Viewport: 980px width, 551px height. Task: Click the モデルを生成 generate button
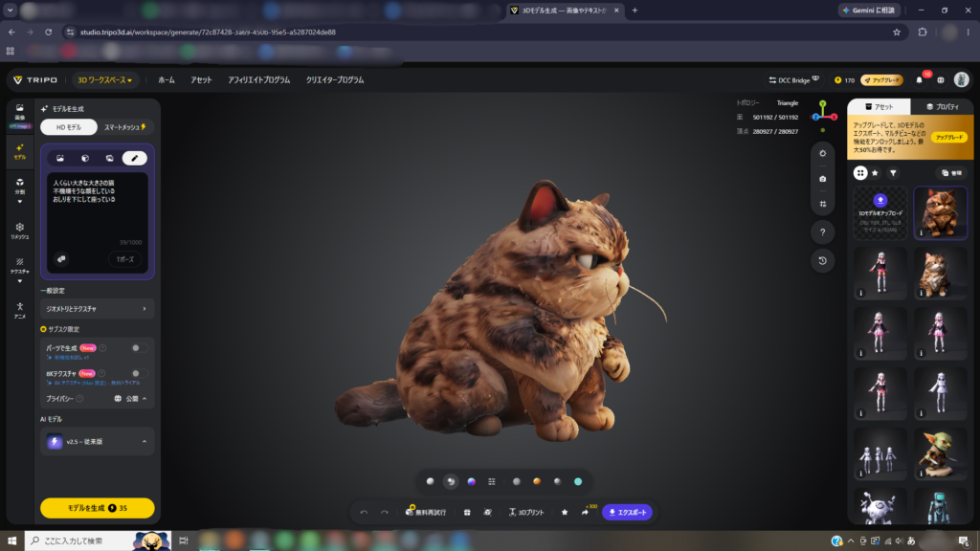97,508
